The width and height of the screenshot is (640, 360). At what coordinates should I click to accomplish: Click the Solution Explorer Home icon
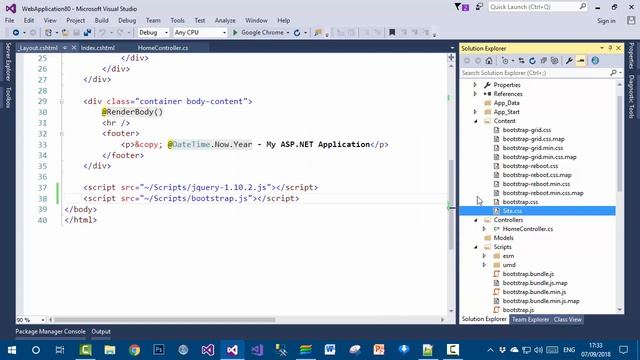tap(489, 61)
